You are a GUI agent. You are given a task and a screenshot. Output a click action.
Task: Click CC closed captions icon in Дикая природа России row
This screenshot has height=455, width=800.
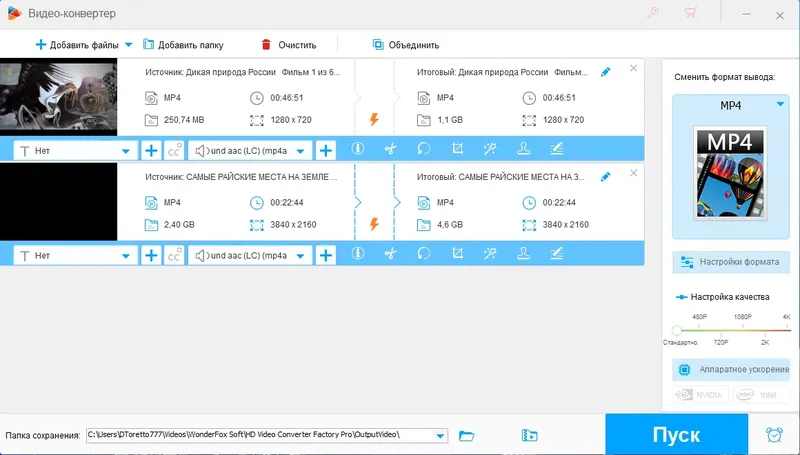click(174, 150)
